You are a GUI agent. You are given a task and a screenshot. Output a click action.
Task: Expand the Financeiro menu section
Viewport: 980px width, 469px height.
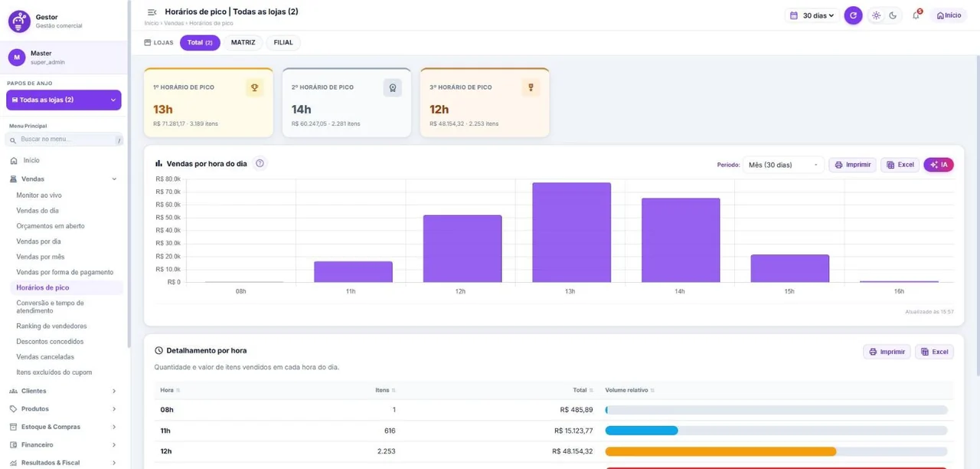point(64,444)
